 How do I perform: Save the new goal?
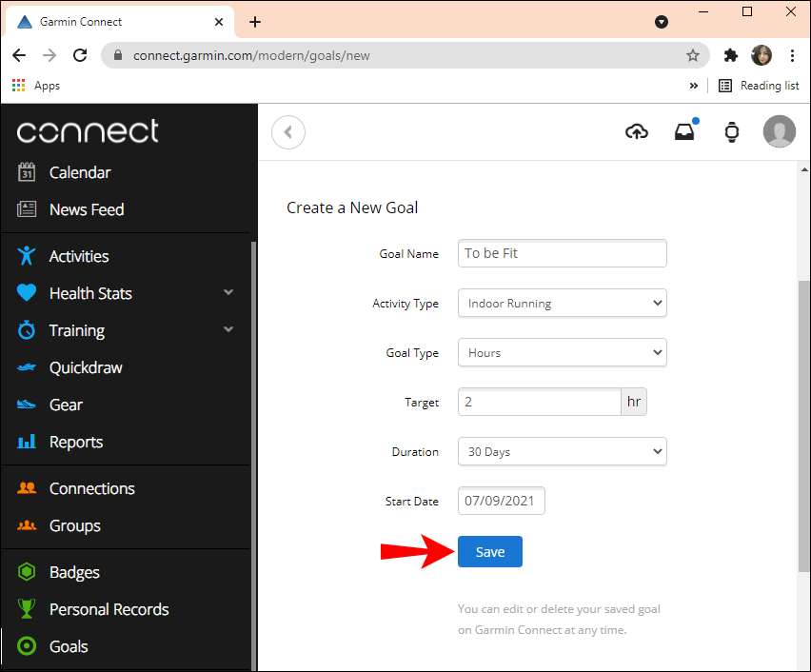[x=490, y=552]
